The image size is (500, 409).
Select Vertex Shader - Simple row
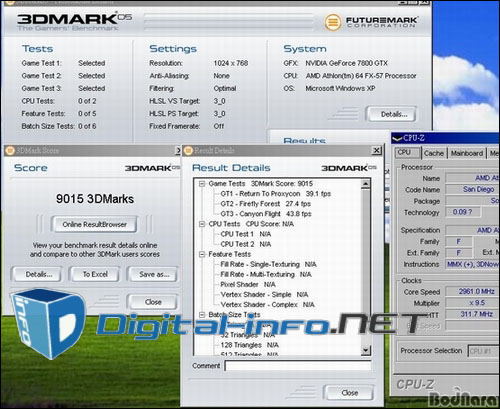tap(264, 295)
